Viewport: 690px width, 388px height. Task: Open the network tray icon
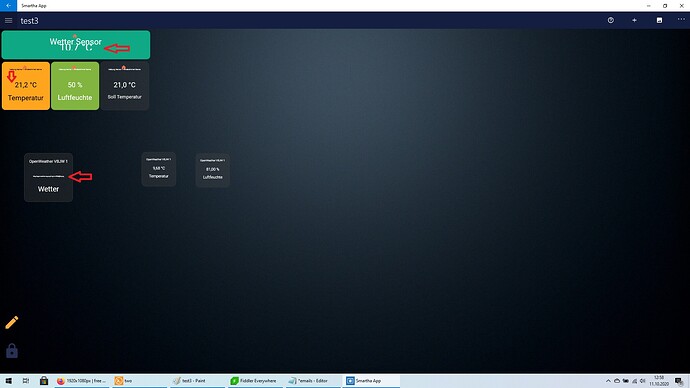point(634,381)
